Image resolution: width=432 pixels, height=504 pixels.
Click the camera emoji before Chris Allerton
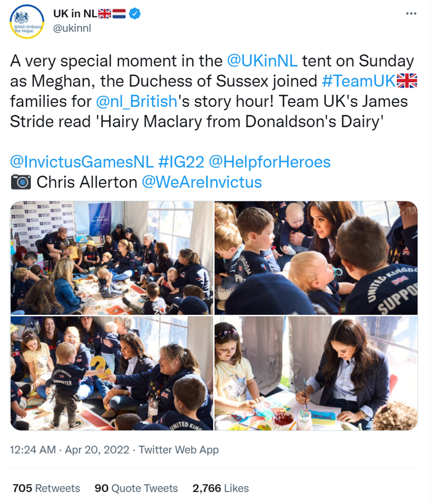point(21,182)
